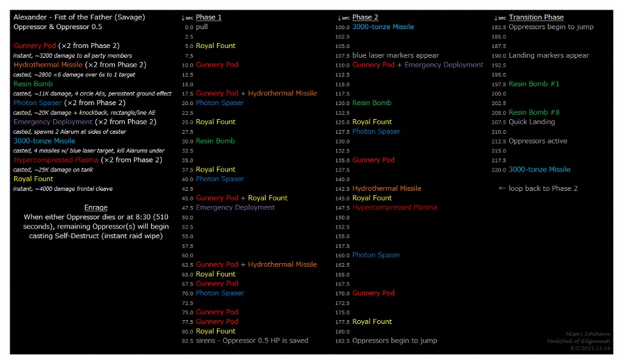Click the down-arrow sec label beside Transition Phase
The image size is (623, 364).
coord(500,18)
